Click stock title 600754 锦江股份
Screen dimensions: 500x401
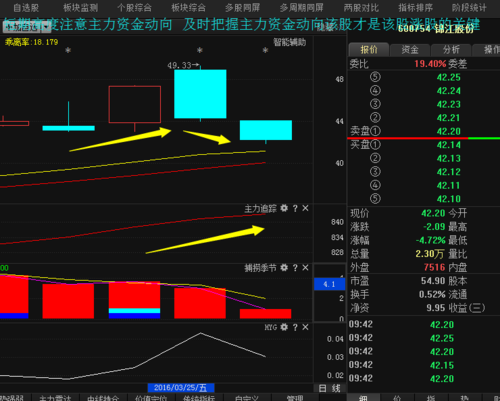point(436,29)
